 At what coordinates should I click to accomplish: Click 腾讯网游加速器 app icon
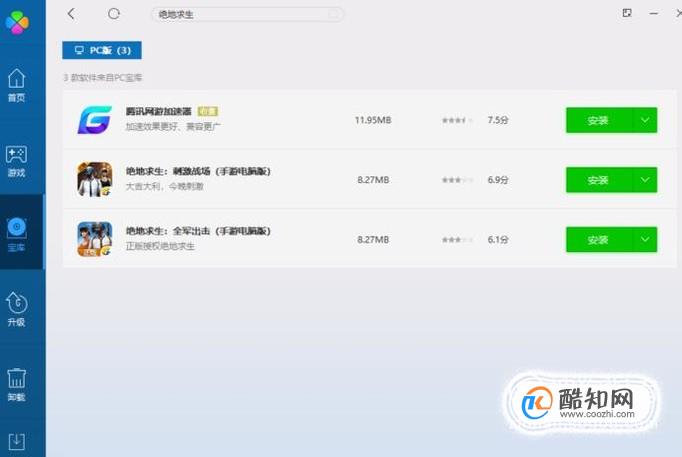pyautogui.click(x=95, y=120)
